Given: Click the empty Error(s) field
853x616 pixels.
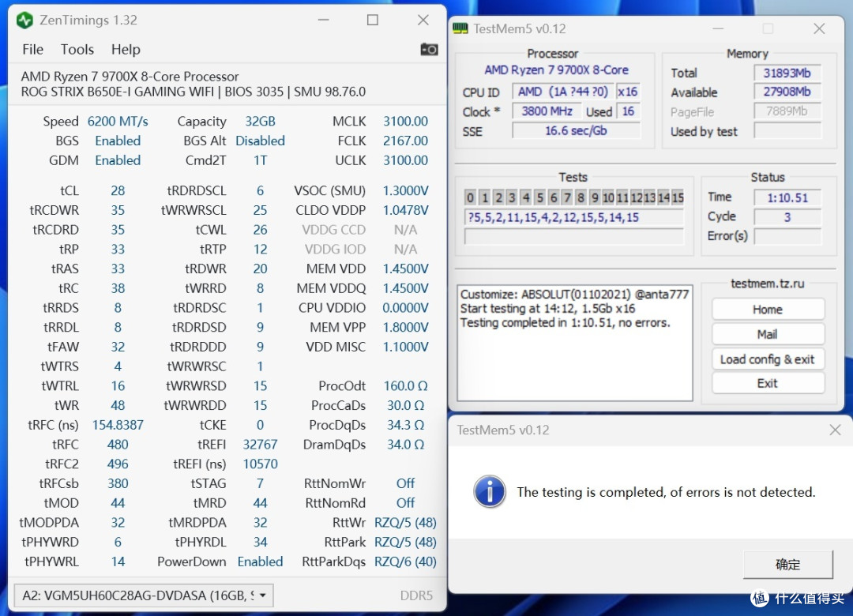Looking at the screenshot, I should [x=787, y=236].
